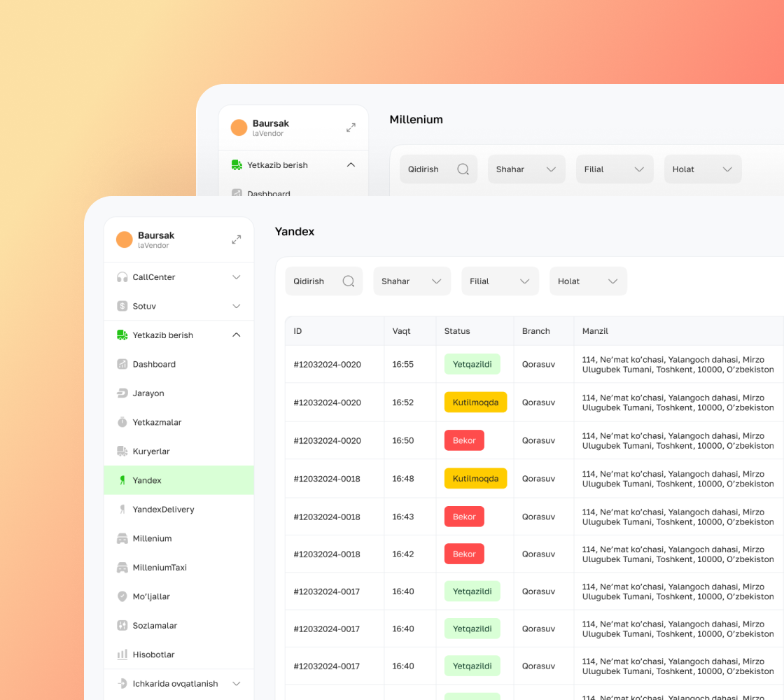The height and width of the screenshot is (700, 784).
Task: Open the Yetkazmalar menu item
Action: (178, 422)
